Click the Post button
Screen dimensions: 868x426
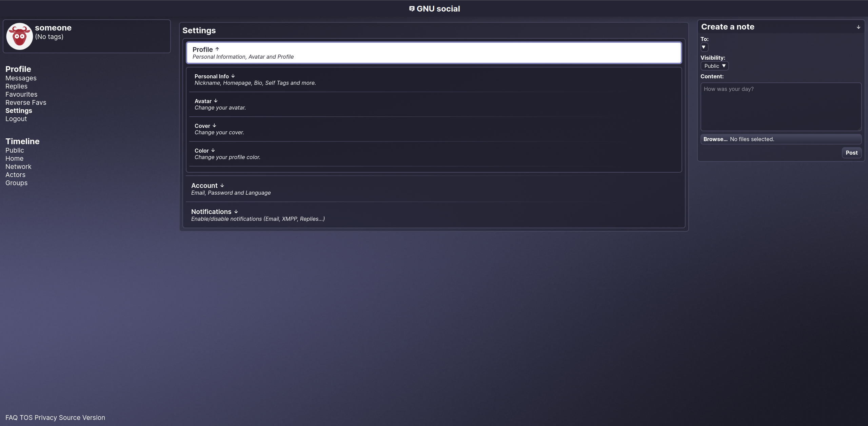point(851,153)
